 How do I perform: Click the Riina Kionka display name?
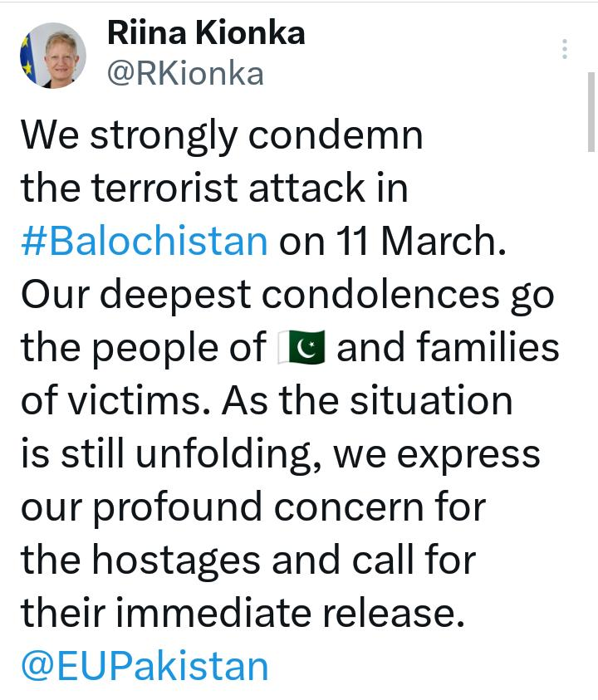click(x=206, y=32)
